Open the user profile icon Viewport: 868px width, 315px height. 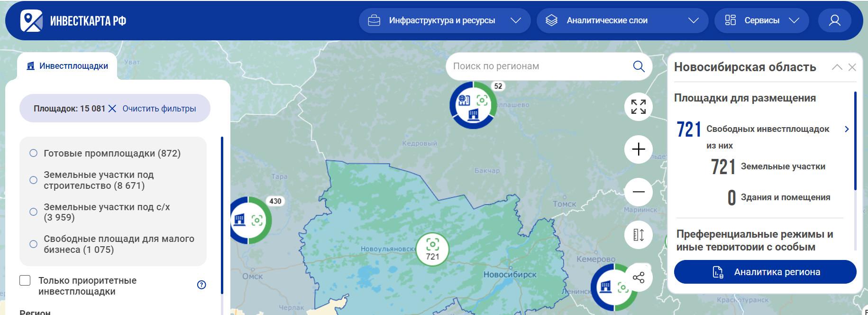(x=834, y=20)
